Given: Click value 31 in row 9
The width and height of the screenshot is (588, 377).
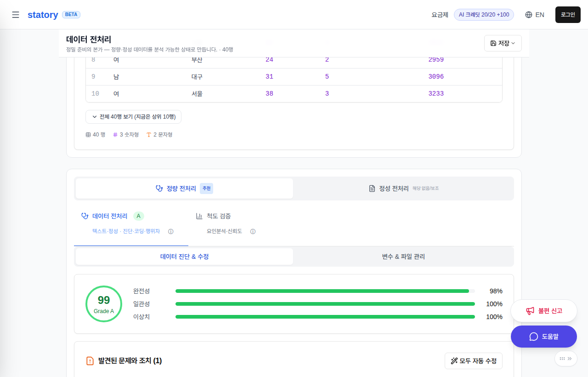Looking at the screenshot, I should pyautogui.click(x=269, y=77).
